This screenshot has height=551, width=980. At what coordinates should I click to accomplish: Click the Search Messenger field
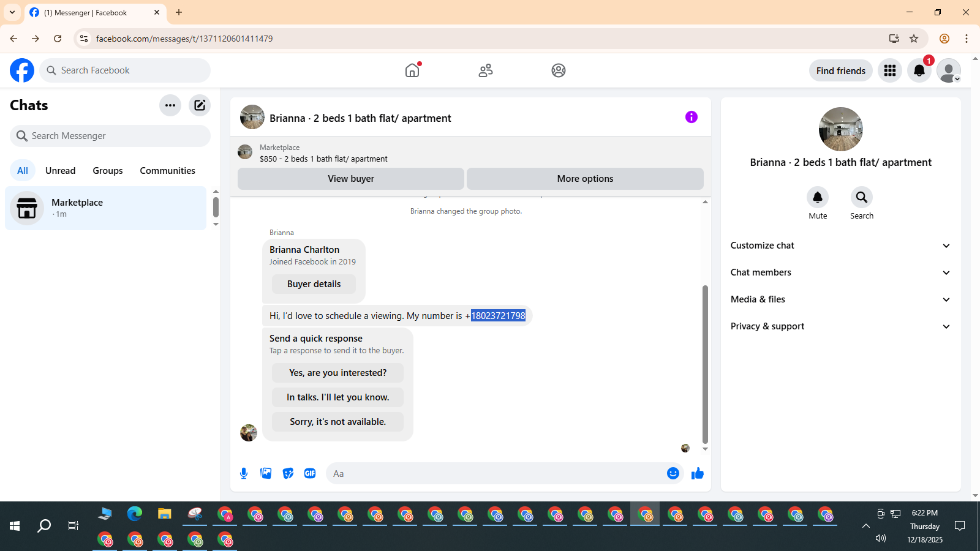click(110, 136)
